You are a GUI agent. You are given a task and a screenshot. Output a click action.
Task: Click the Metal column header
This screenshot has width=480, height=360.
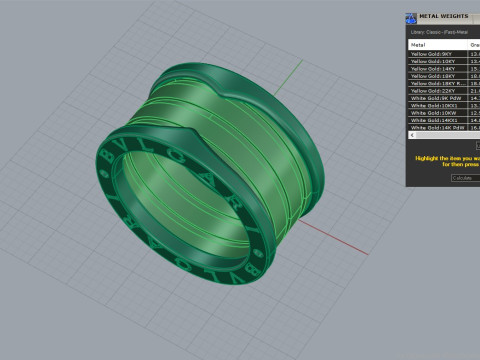point(438,45)
